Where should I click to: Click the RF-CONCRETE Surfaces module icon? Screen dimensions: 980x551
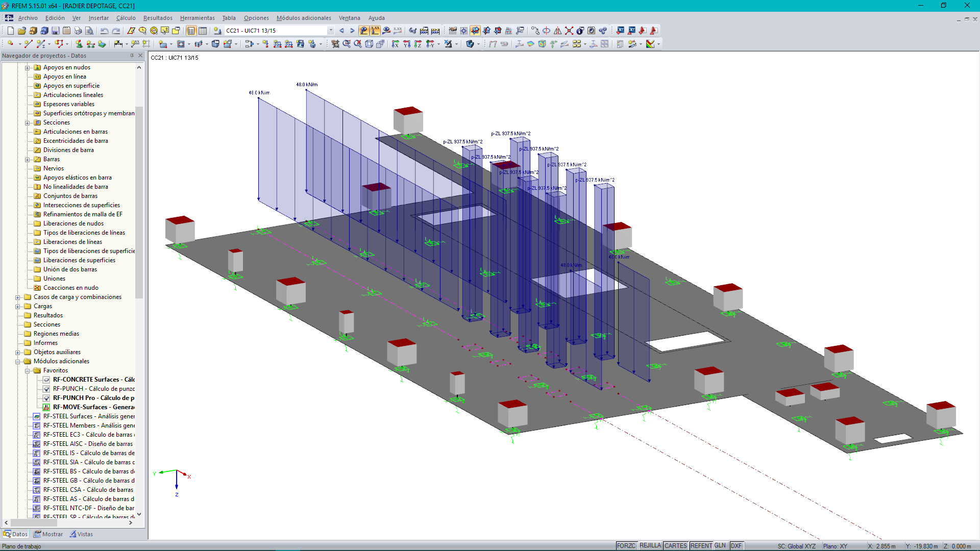(x=45, y=380)
